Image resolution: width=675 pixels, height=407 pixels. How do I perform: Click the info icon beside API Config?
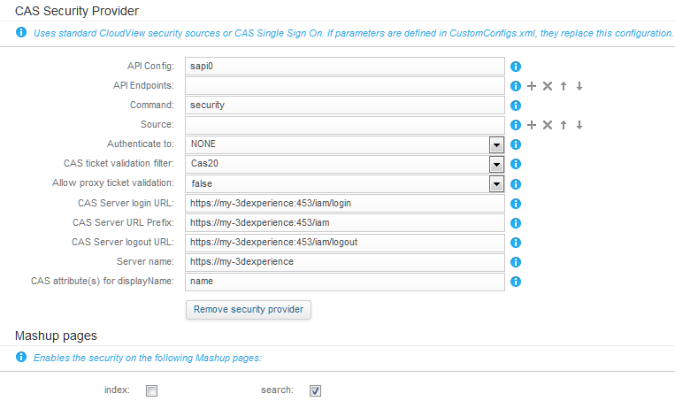tap(515, 66)
